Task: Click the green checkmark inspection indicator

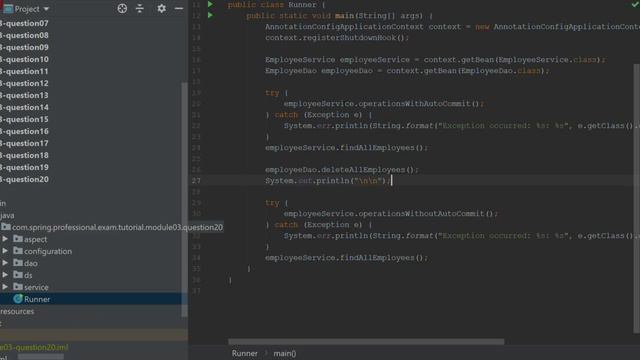Action: pos(635,4)
